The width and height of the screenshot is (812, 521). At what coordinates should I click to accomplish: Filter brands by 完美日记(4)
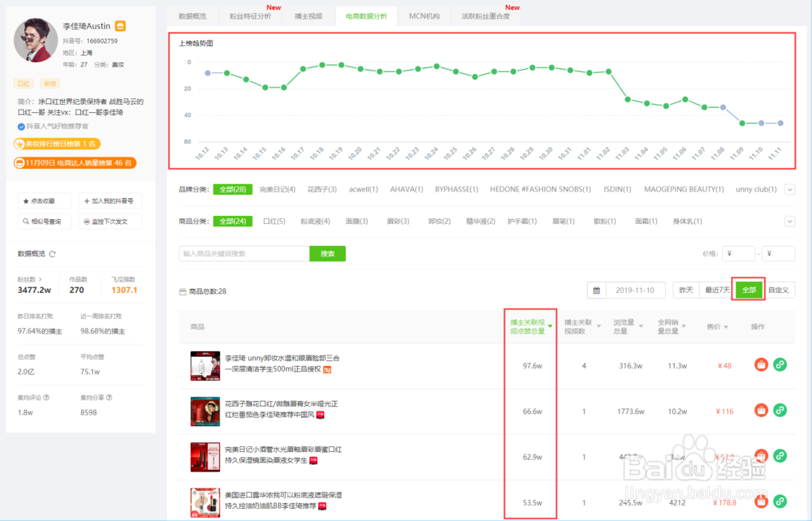(x=278, y=189)
